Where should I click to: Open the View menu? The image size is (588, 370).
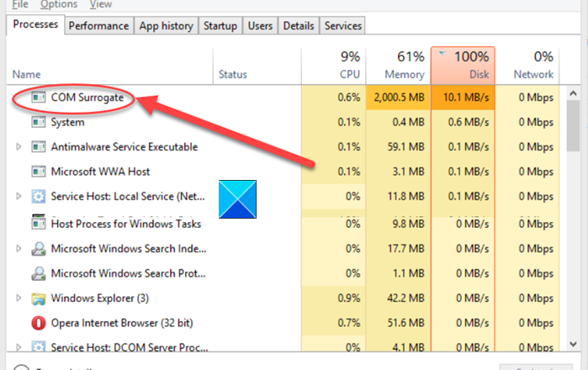click(x=100, y=4)
